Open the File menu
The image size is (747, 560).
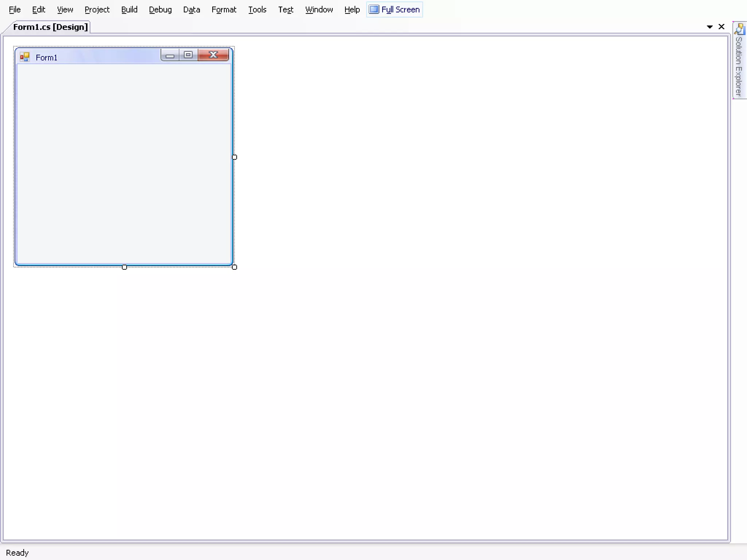tap(15, 9)
